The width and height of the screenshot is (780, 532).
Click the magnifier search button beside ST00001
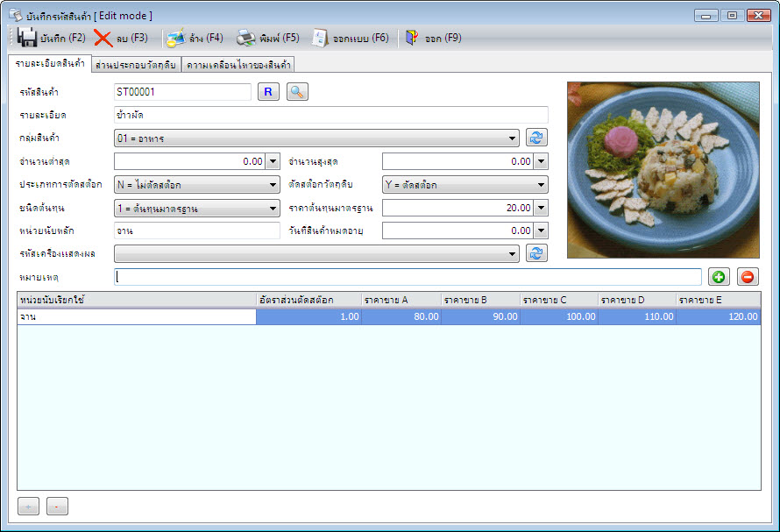tap(297, 92)
